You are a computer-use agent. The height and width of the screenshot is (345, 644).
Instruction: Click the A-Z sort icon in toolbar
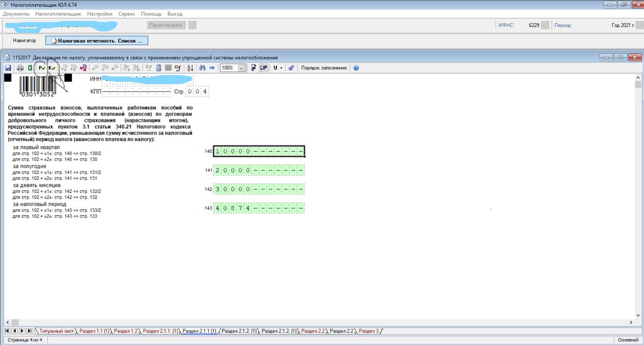pos(190,68)
